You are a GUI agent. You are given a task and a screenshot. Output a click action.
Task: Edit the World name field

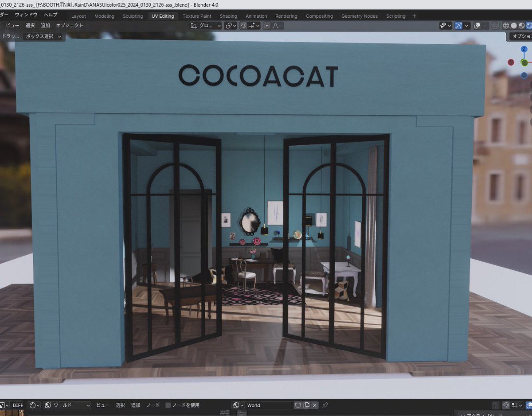pos(269,405)
